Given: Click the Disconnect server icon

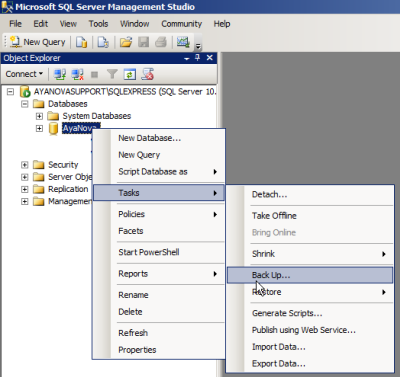Looking at the screenshot, I should (77, 74).
